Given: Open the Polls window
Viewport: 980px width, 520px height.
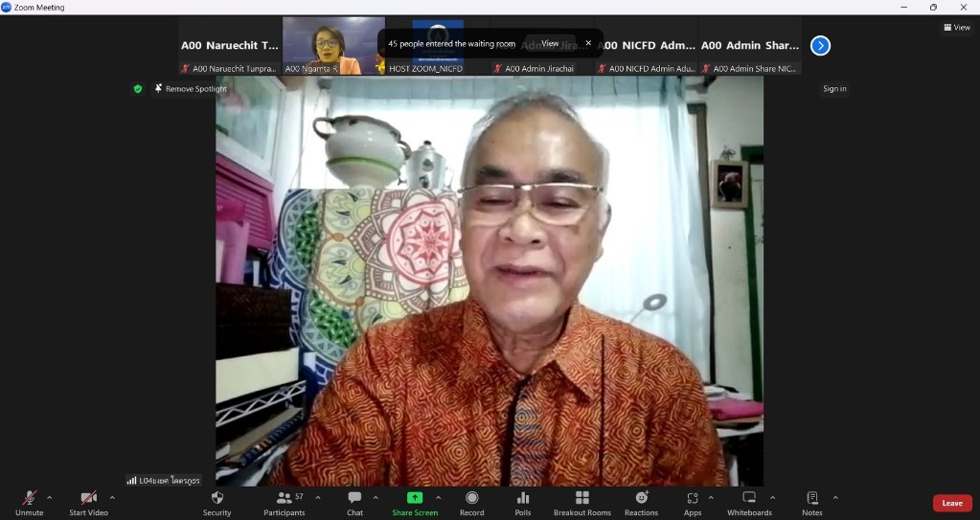Looking at the screenshot, I should 523,503.
